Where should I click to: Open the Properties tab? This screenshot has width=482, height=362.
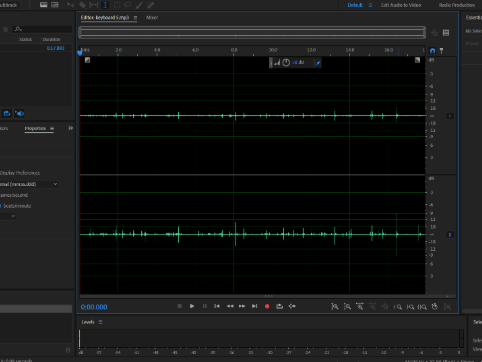click(35, 128)
